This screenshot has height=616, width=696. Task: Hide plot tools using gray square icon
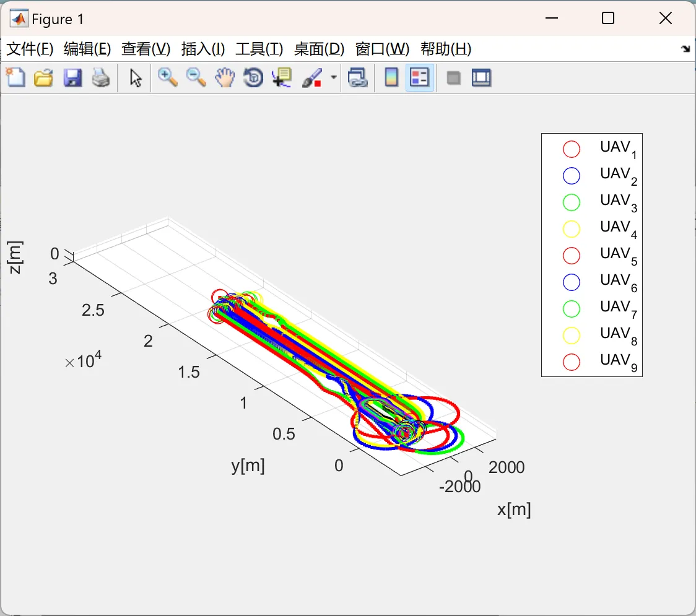click(x=453, y=79)
